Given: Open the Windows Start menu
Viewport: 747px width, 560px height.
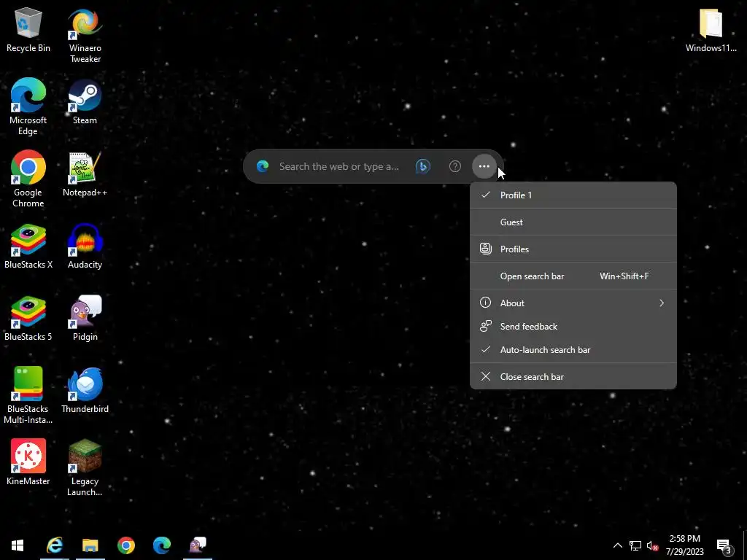Looking at the screenshot, I should click(18, 545).
